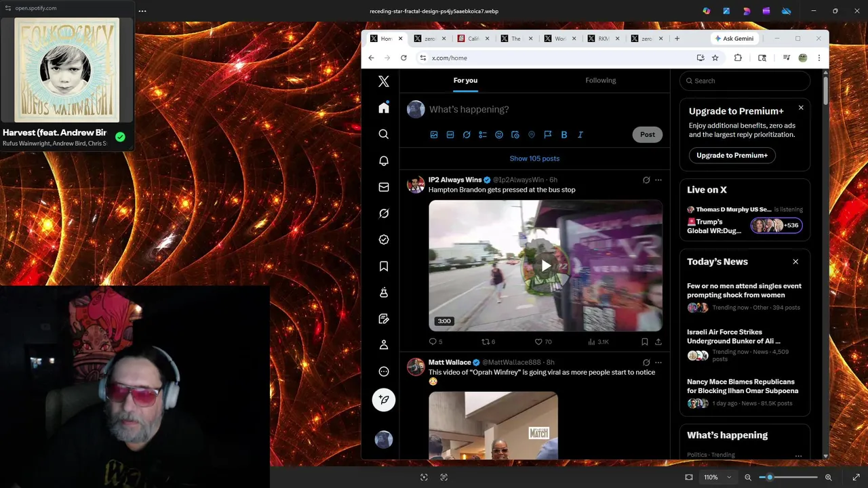868x488 pixels.
Task: Click the X Search field
Action: click(745, 81)
